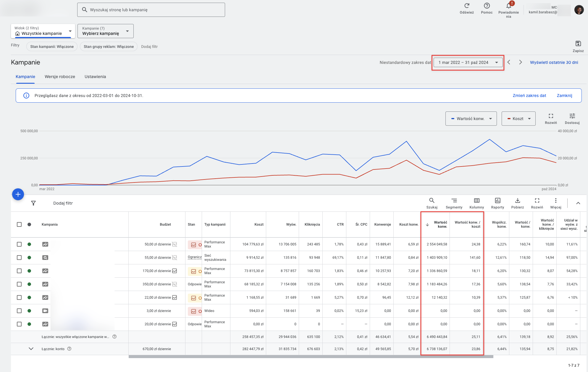Viewport: 588px width, 372px height.
Task: Click the Wyszukaj stronę lub kampanię search field
Action: point(151,10)
